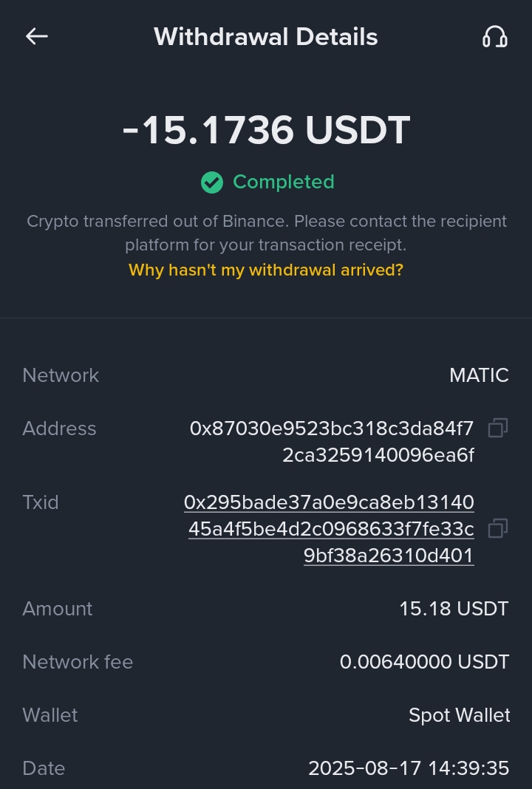Select the recipient address text 0x87030e…
532x789 pixels.
click(332, 442)
